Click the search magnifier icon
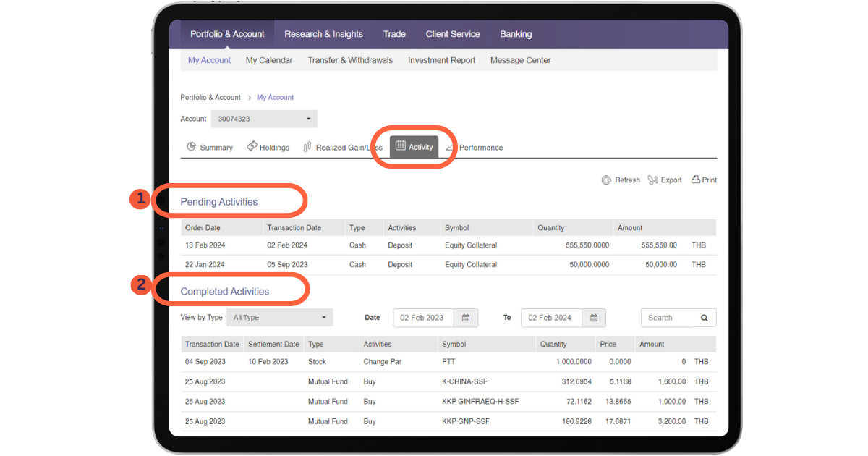Viewport: 868px width, 456px height. click(704, 318)
